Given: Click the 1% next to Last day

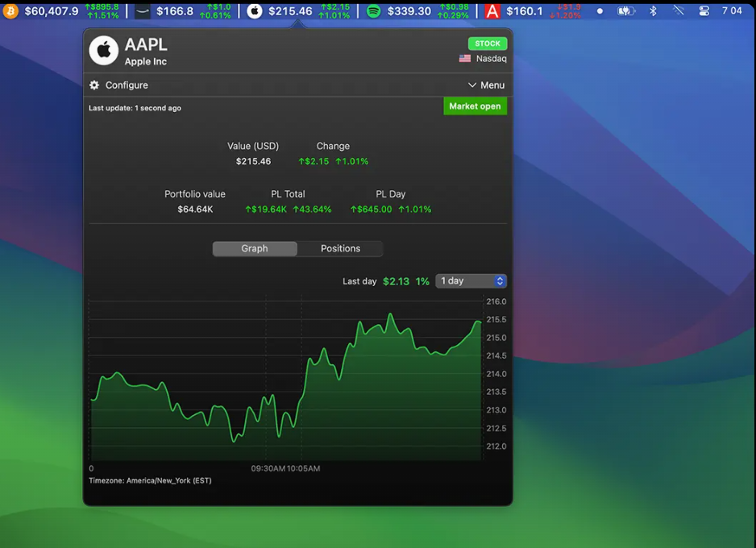Looking at the screenshot, I should [x=422, y=281].
